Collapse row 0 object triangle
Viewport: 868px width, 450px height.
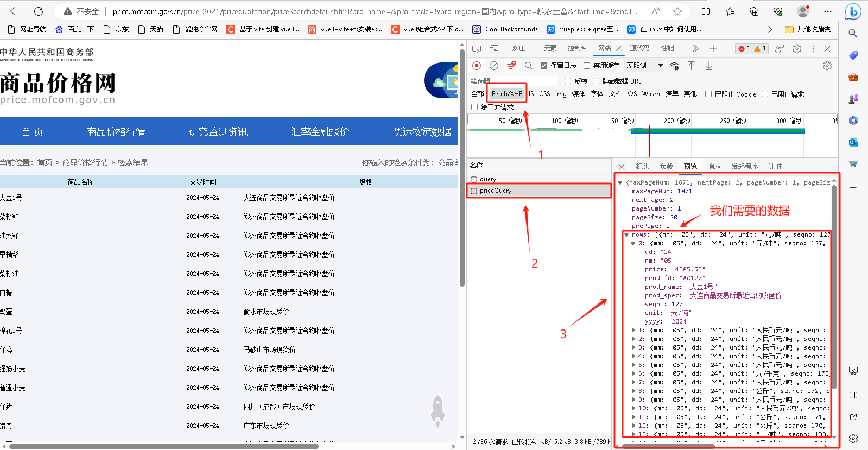[x=633, y=244]
